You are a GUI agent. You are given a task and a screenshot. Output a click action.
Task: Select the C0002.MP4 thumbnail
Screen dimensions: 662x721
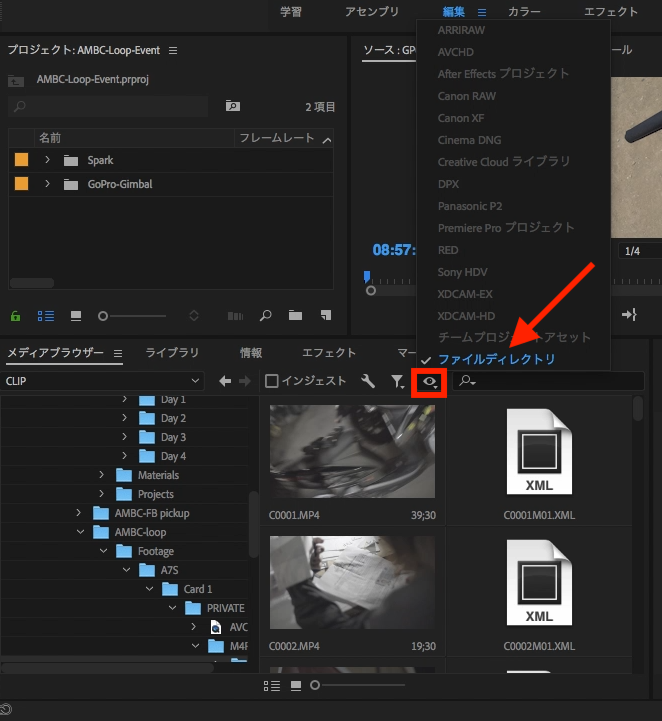[352, 582]
